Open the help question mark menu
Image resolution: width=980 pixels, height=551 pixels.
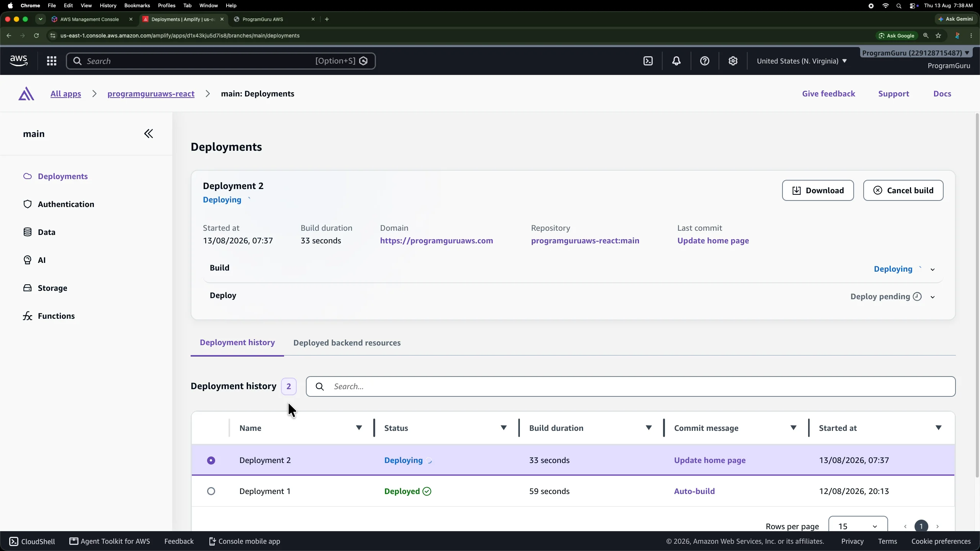click(705, 61)
